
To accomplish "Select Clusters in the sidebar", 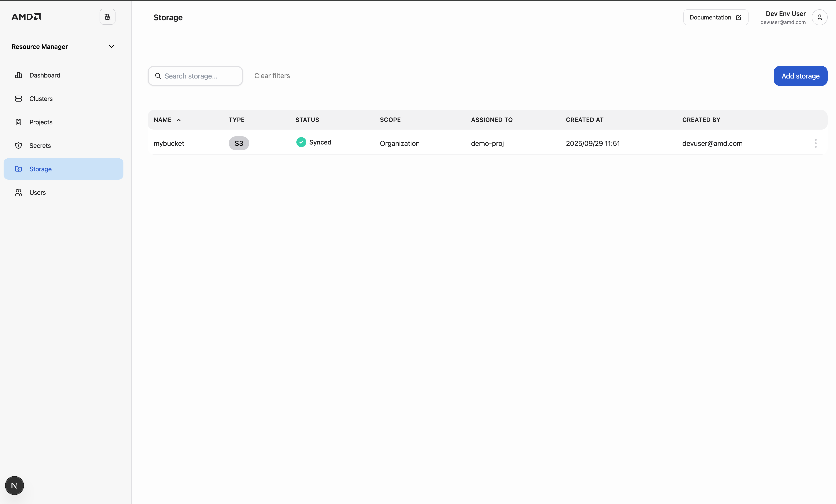I will pyautogui.click(x=41, y=98).
